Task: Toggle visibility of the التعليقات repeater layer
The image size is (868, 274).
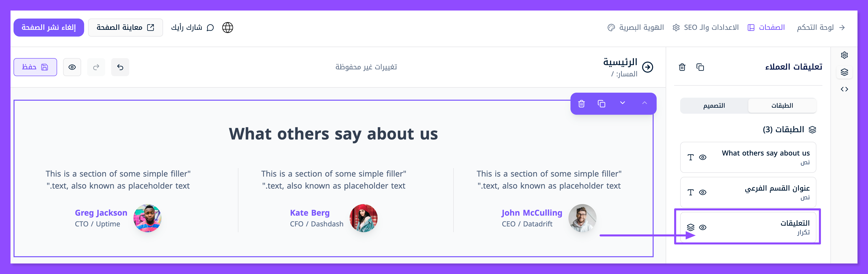Action: [x=702, y=227]
